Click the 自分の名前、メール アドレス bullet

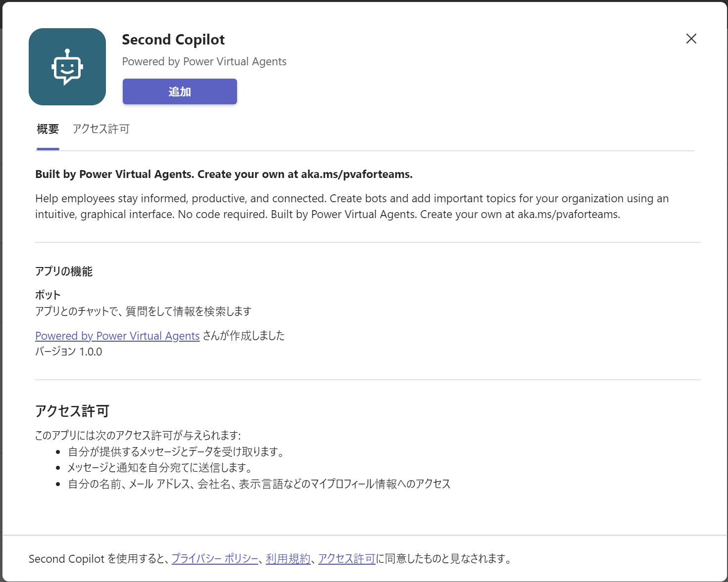pyautogui.click(x=259, y=484)
